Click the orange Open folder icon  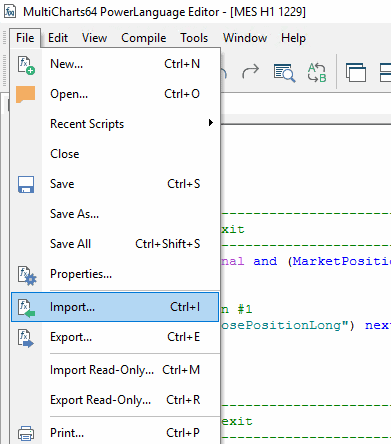click(x=26, y=94)
